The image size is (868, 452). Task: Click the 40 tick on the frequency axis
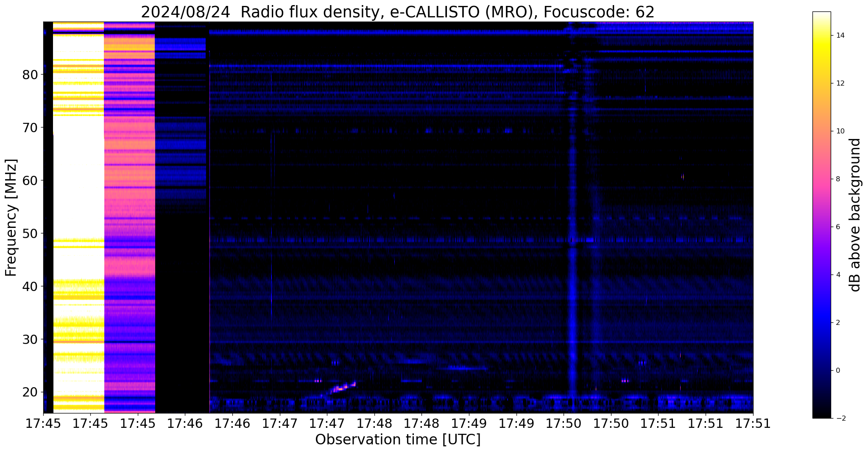pos(30,287)
